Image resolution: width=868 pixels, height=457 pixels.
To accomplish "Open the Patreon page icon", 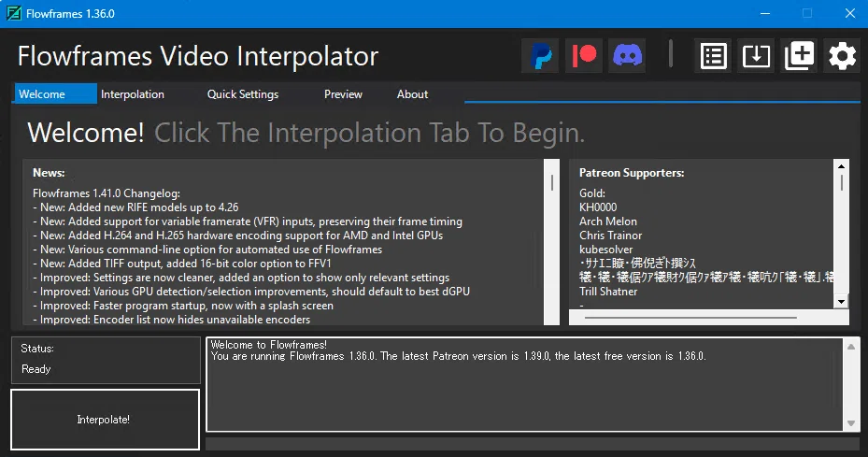I will [584, 56].
